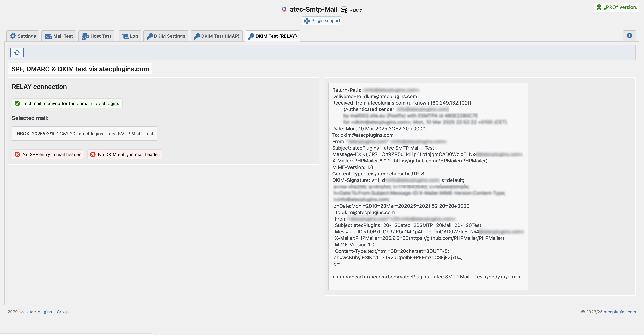Click the ribbon award icon beside PRO

coord(599,7)
